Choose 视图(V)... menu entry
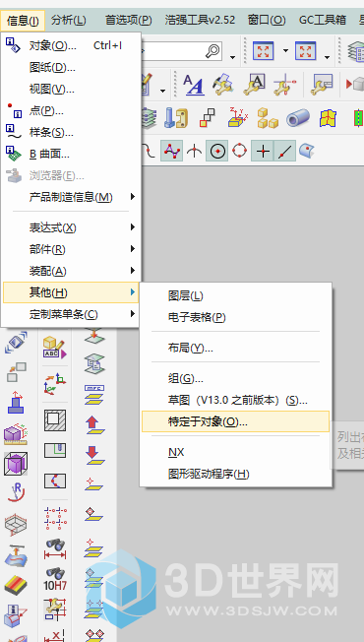 point(71,89)
